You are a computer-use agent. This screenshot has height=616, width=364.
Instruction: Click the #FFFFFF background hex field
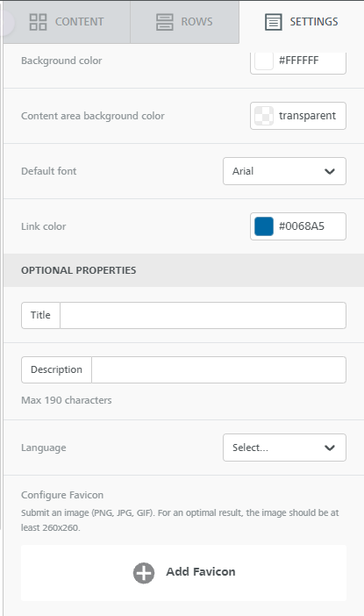[298, 61]
